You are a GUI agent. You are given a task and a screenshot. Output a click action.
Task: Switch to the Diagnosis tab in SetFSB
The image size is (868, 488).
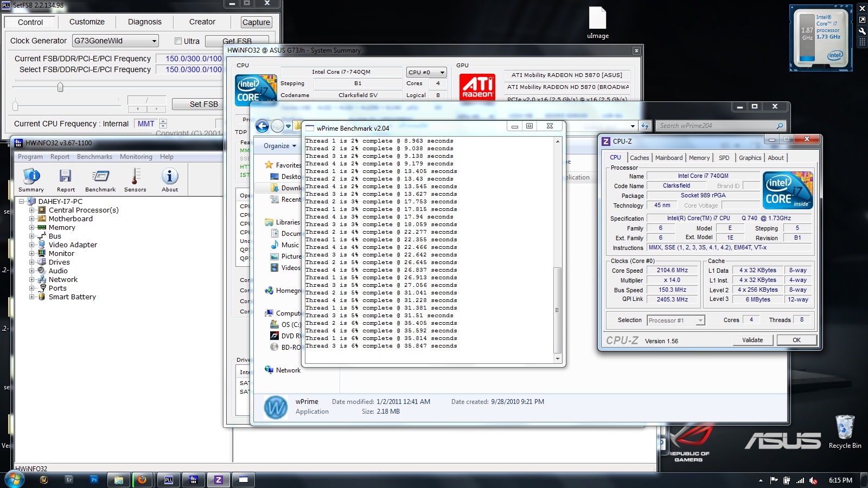144,22
